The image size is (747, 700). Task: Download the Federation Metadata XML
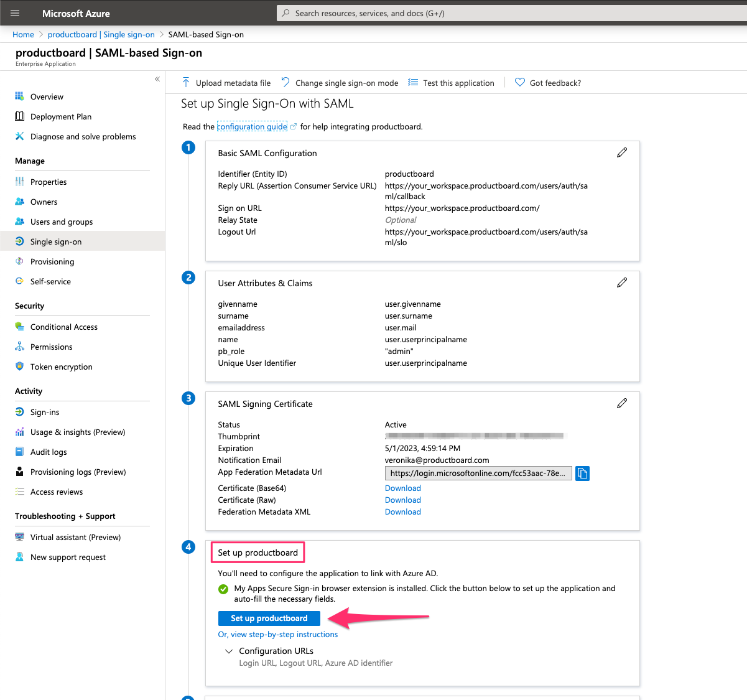(x=402, y=512)
